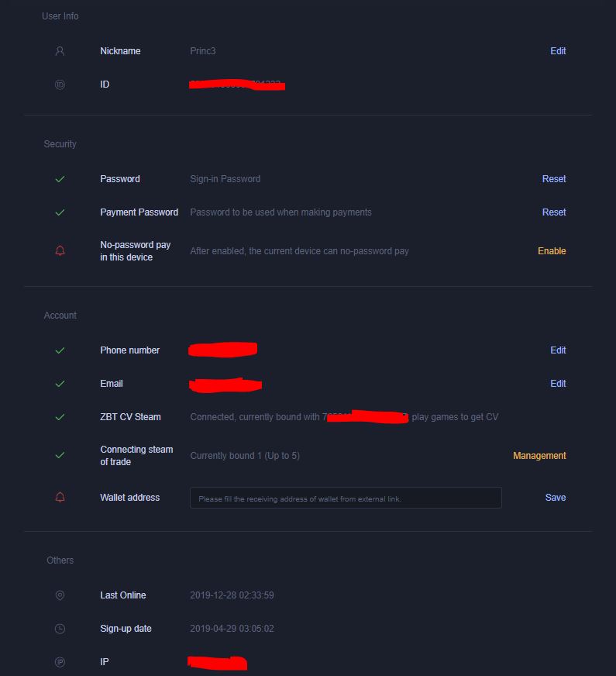Open steam trade Management
The image size is (616, 676).
pos(539,456)
